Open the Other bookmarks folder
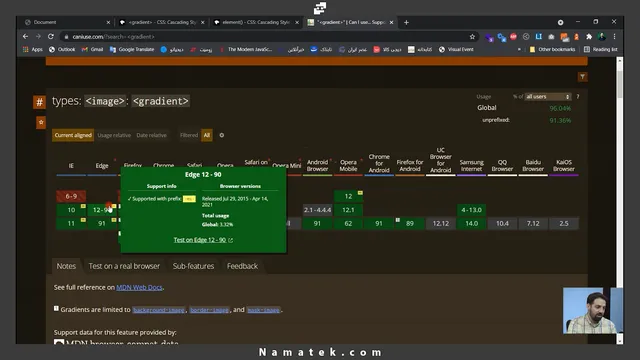Screen dimensions: 640x360 click(552, 49)
